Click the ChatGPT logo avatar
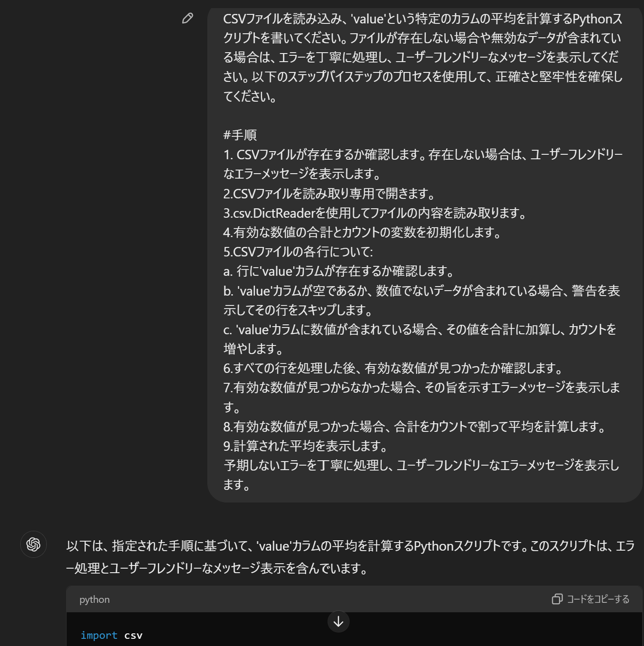This screenshot has width=644, height=646. [x=34, y=544]
